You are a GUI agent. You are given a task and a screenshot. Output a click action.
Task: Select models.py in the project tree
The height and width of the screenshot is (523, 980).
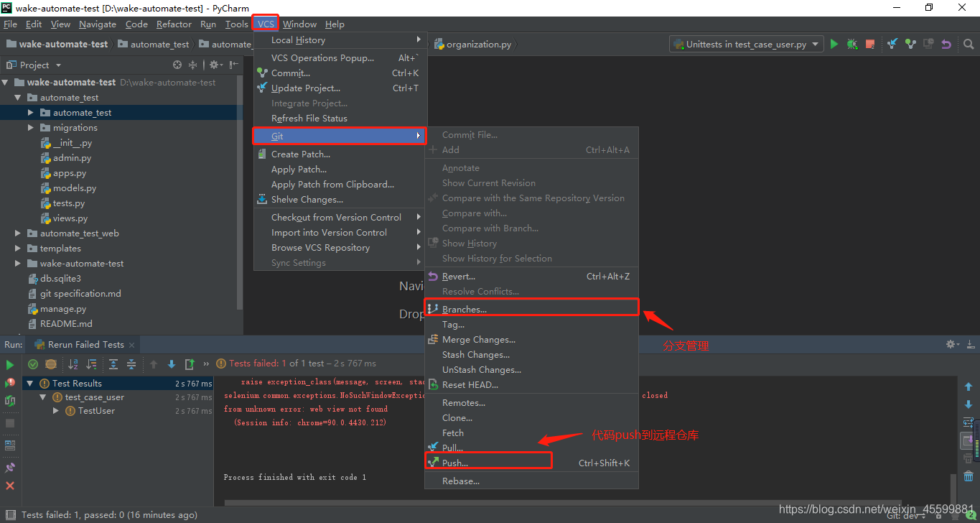coord(74,188)
